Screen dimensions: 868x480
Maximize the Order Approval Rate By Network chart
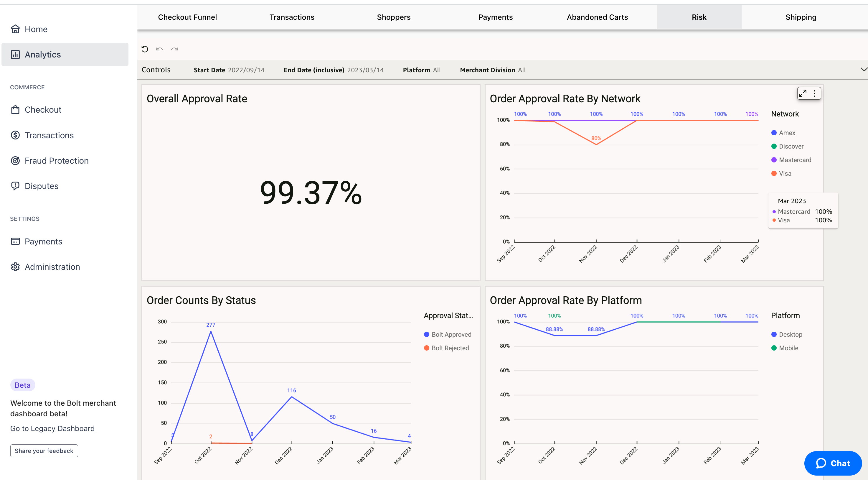(x=803, y=93)
